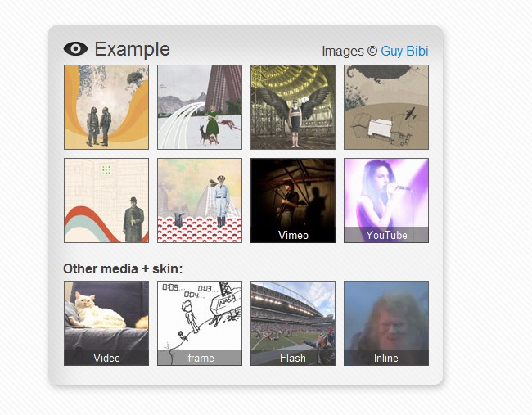532x415 pixels.
Task: Open thumbnail of two divers on orange waves
Action: click(x=106, y=107)
